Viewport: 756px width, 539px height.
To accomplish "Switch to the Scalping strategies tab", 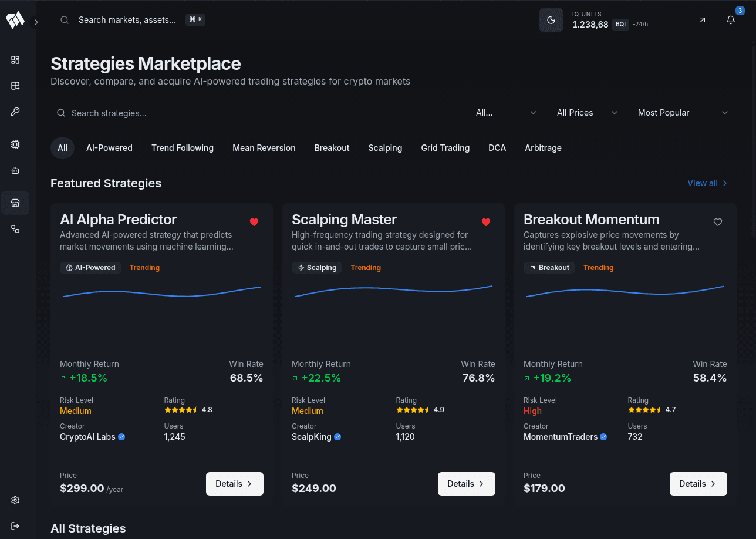I will coord(385,148).
